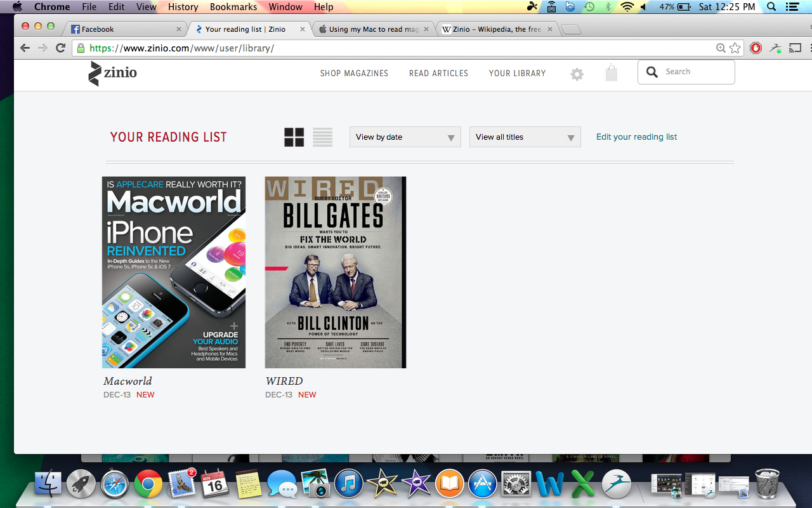Click Edit your reading list link

pos(636,137)
